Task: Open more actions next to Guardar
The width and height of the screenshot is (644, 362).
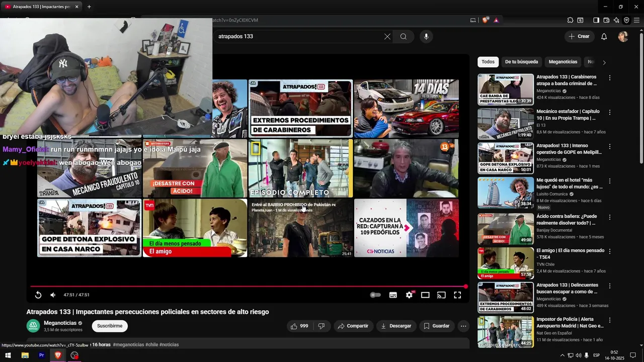Action: (x=463, y=326)
